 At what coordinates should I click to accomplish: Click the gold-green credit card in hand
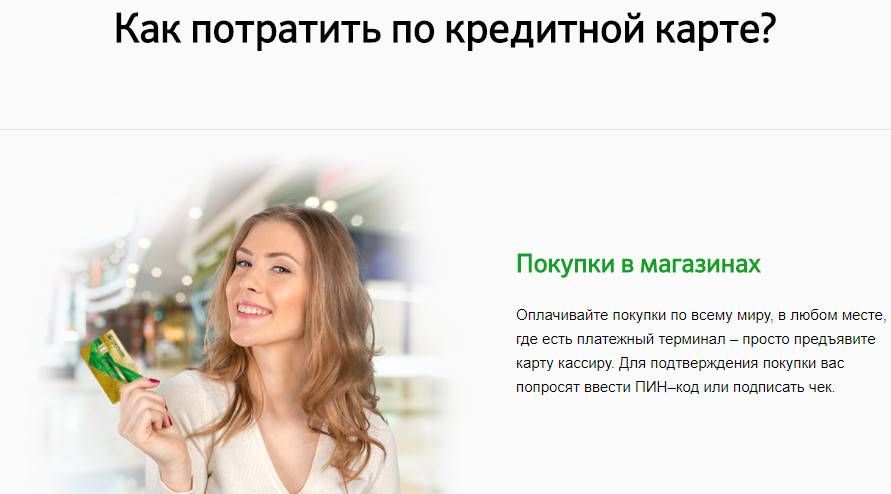click(110, 365)
